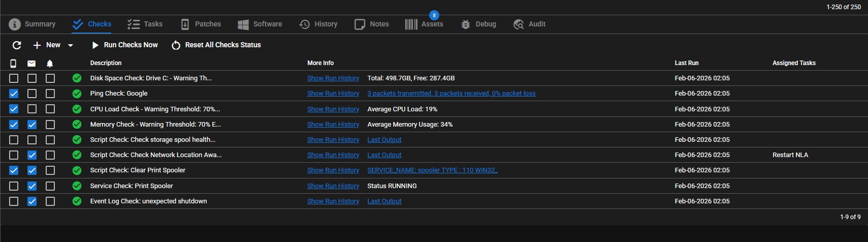Click Run Checks Now
This screenshot has width=868, height=242.
[x=124, y=45]
